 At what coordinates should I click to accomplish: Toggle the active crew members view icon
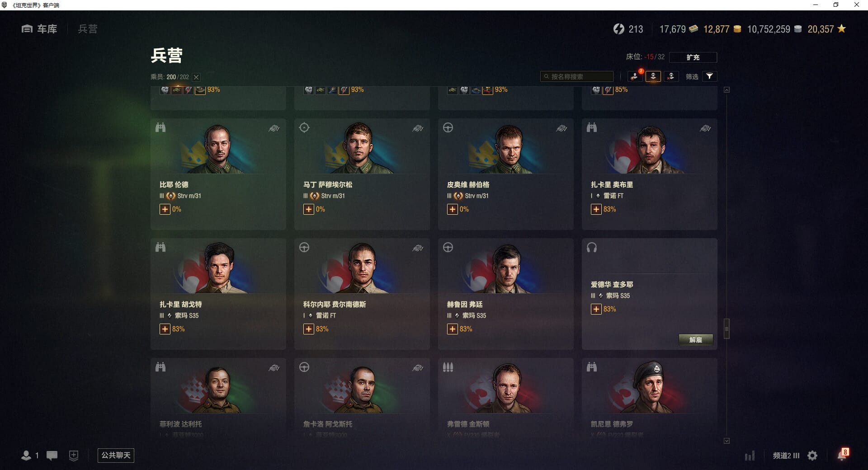(653, 76)
